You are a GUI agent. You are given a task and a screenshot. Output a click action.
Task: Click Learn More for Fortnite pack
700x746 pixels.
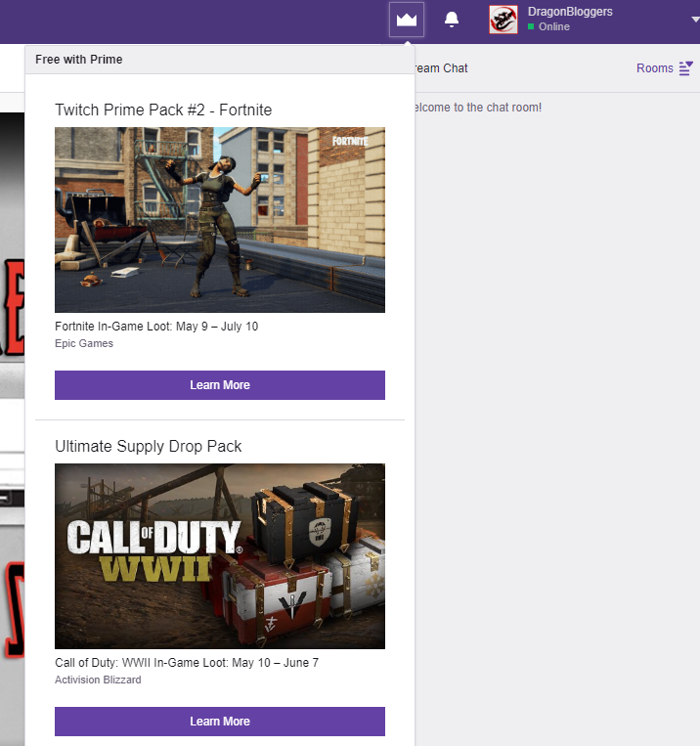click(x=220, y=385)
